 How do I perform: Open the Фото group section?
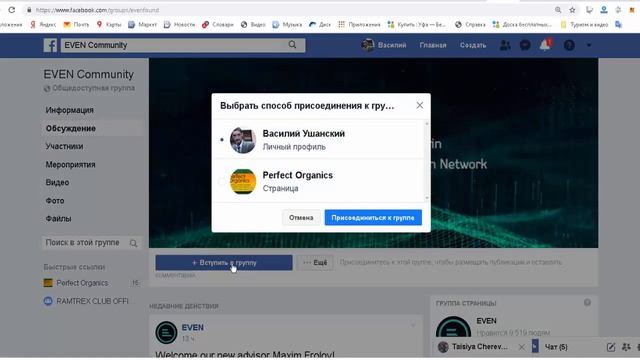click(55, 201)
